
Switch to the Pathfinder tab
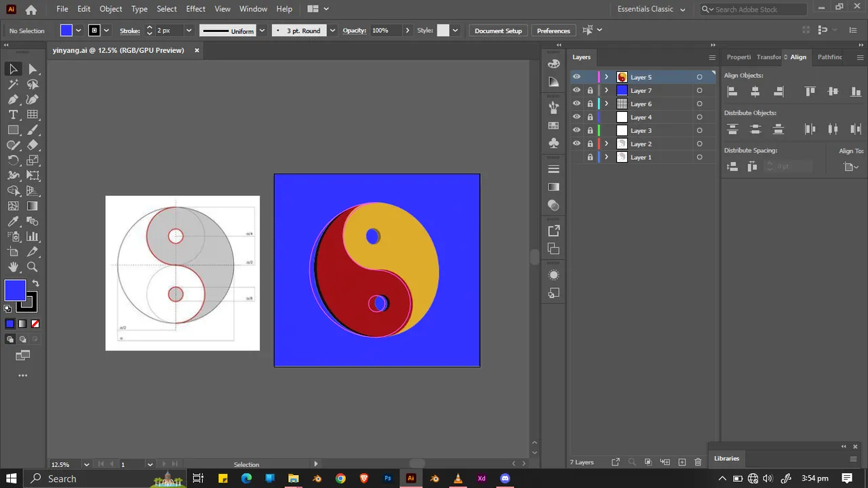(x=829, y=57)
